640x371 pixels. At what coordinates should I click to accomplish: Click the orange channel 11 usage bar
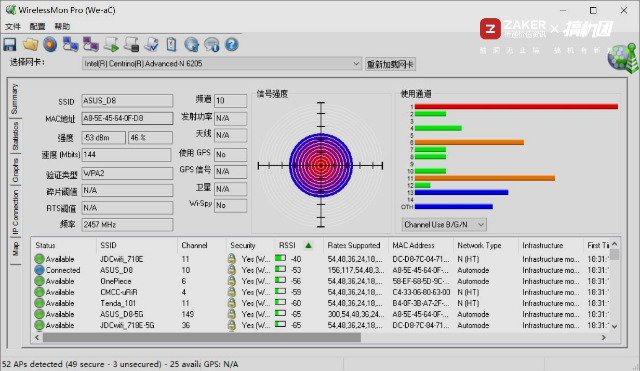[x=484, y=178]
